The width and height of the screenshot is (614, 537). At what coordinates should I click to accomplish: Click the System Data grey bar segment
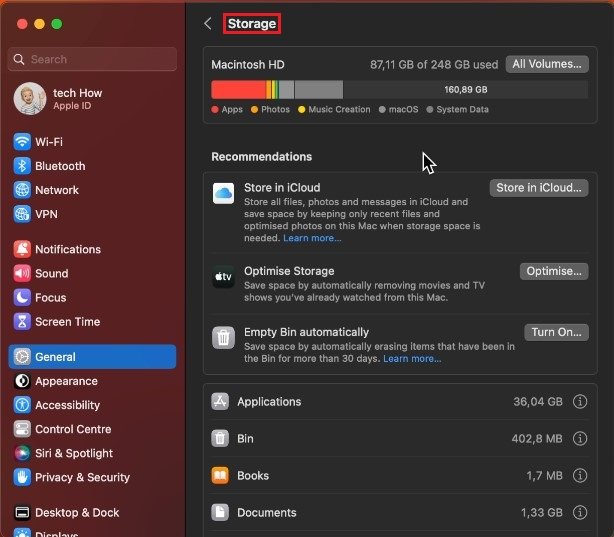click(319, 90)
